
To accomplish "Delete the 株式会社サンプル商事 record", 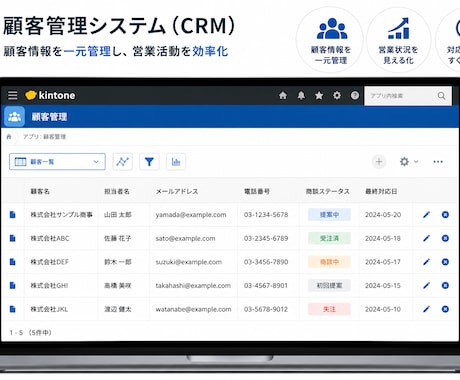I will click(445, 215).
